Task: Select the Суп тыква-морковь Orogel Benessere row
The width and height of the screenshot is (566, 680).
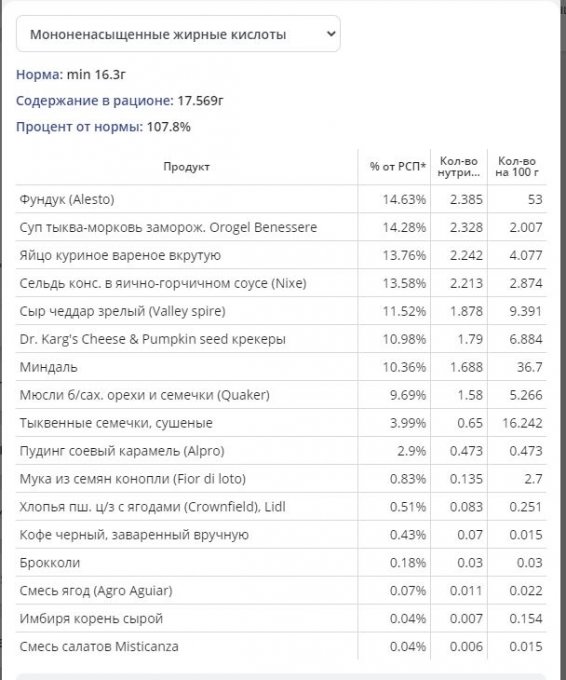Action: coord(281,227)
